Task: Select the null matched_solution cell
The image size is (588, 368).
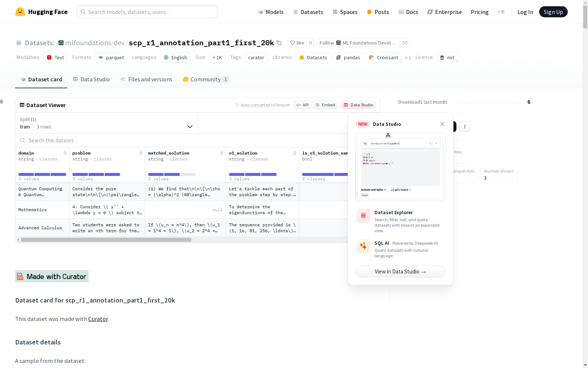Action: click(186, 210)
